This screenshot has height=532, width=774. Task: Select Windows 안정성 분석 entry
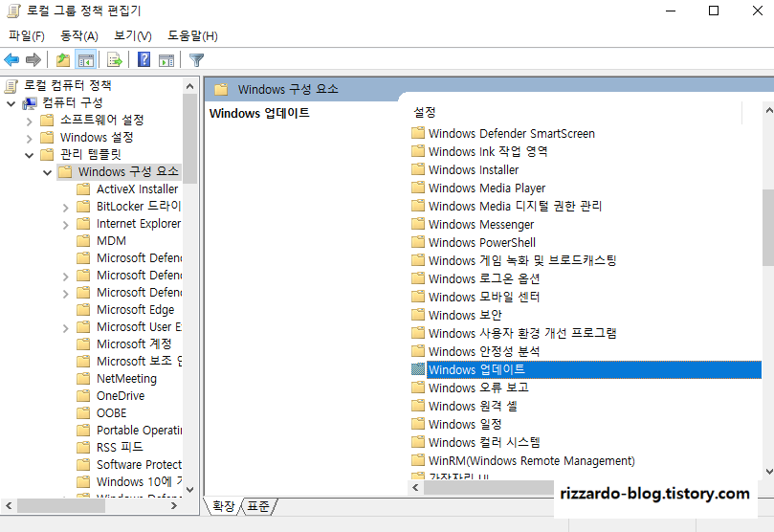(484, 351)
